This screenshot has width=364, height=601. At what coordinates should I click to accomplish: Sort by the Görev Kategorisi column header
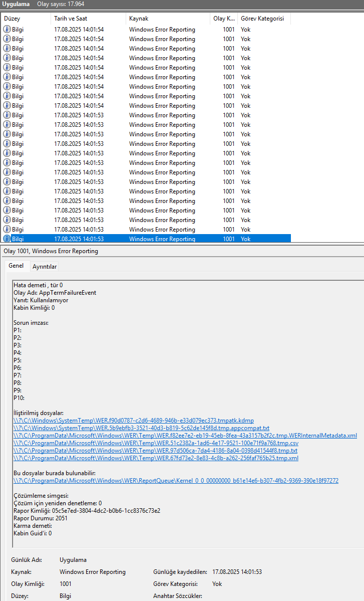coord(264,19)
